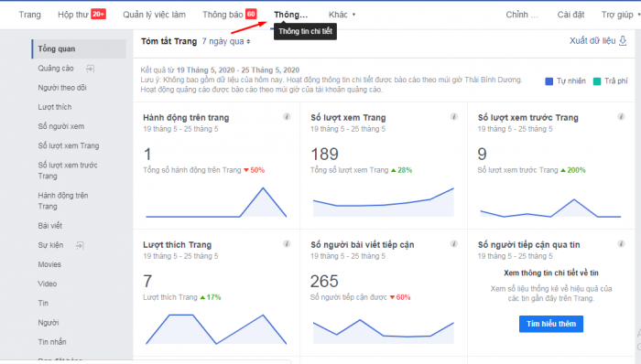
Task: Click the blue Tự nhiên legend swatch
Action: tap(549, 81)
